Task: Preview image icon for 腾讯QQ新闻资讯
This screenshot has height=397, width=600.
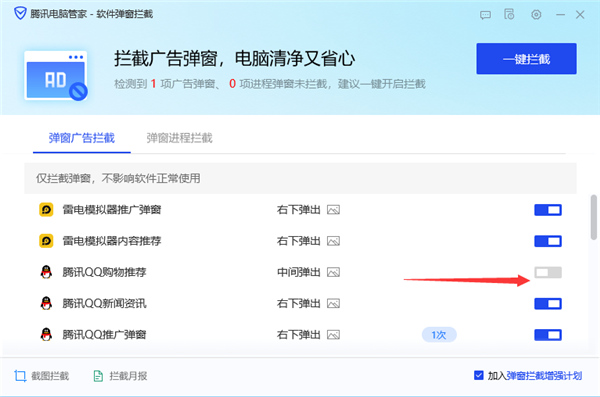Action: click(333, 304)
